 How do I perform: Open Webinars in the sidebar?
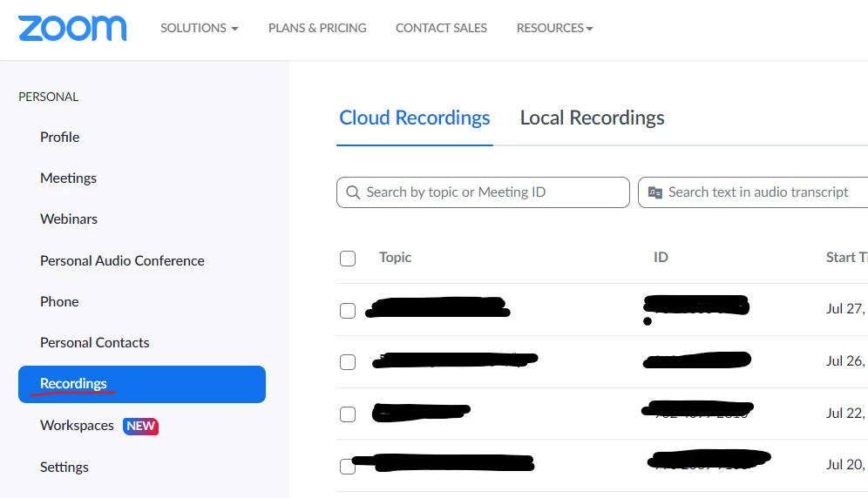pos(69,219)
